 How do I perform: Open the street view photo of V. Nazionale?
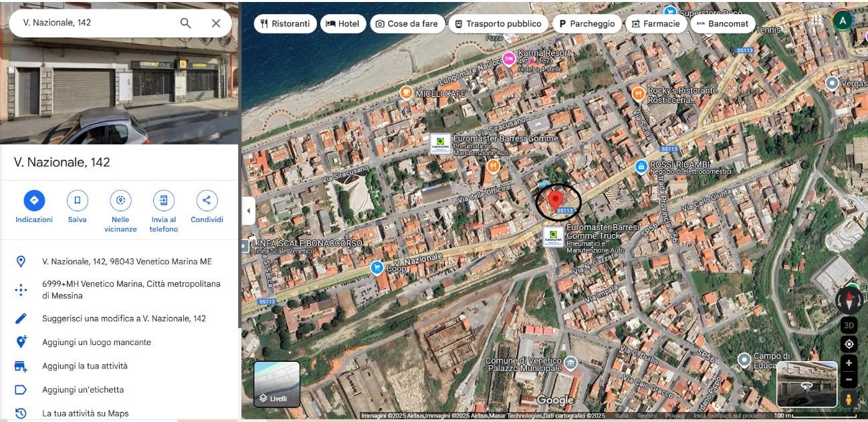119,74
